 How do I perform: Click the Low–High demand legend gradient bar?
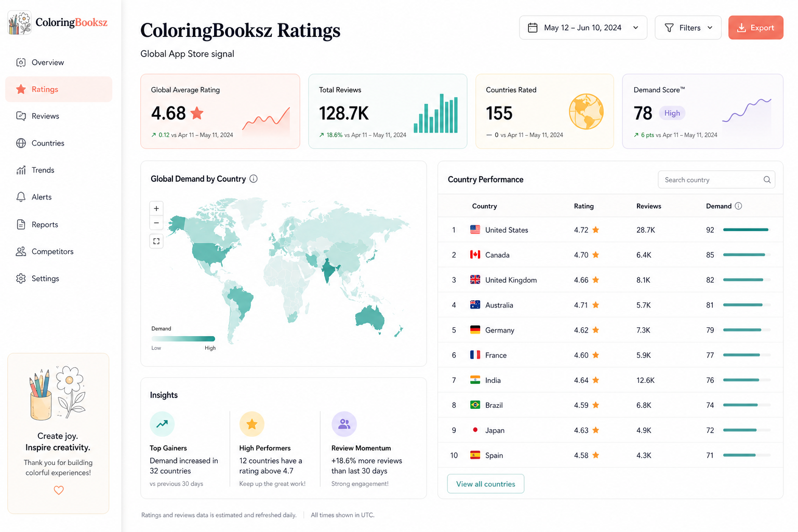[x=183, y=339]
